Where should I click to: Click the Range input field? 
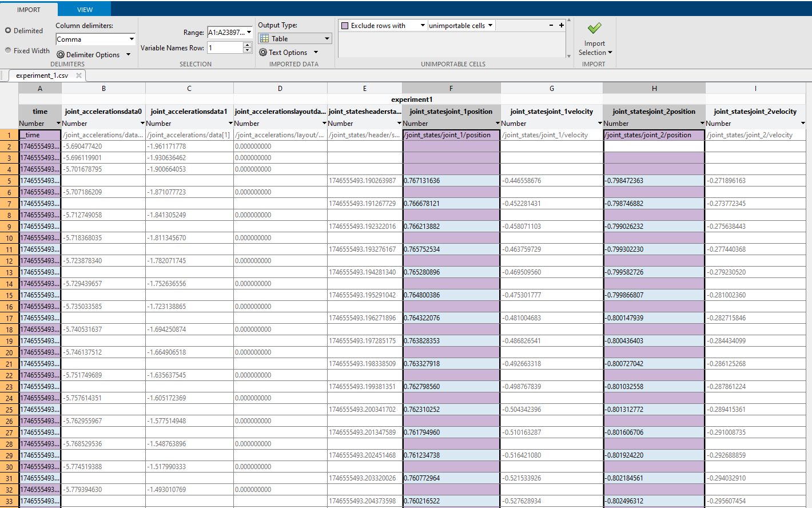[226, 32]
